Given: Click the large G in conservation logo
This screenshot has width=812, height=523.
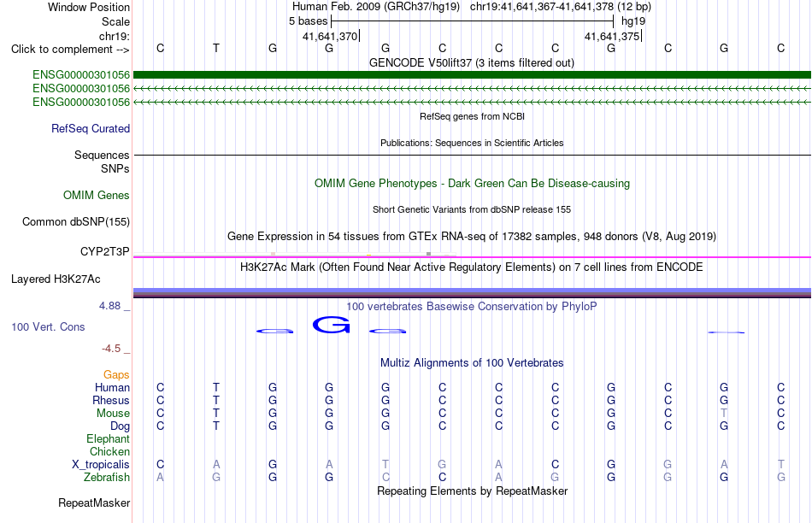Looking at the screenshot, I should [332, 325].
